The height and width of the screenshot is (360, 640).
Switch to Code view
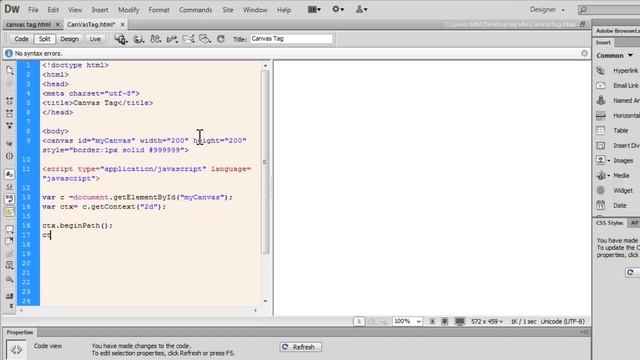coord(21,39)
